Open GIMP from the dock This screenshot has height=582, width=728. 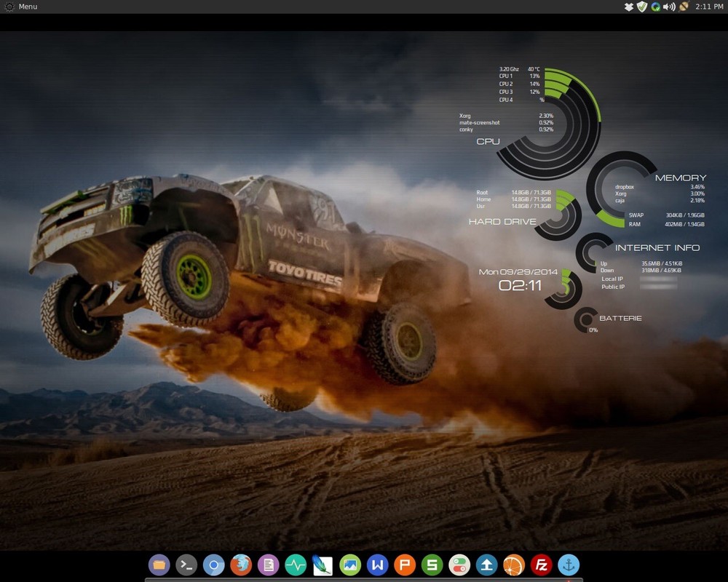(322, 565)
